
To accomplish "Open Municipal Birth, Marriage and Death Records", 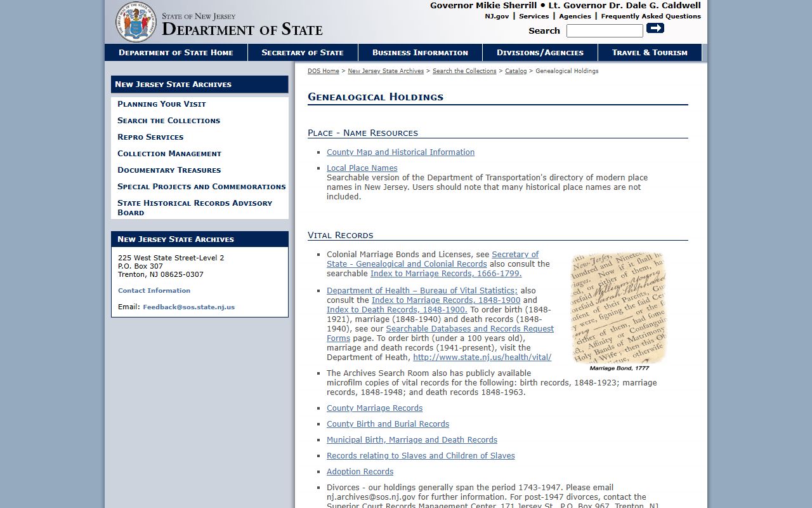I will (412, 440).
